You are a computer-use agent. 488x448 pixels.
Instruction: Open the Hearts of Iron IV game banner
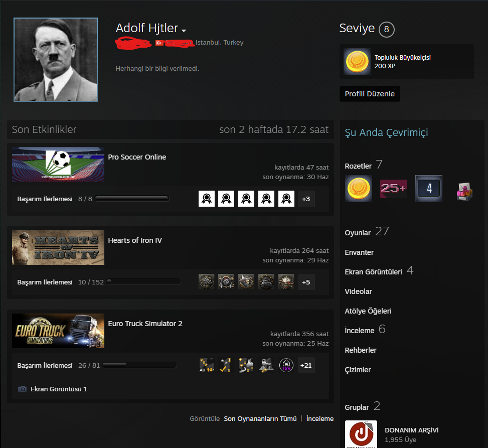point(58,247)
